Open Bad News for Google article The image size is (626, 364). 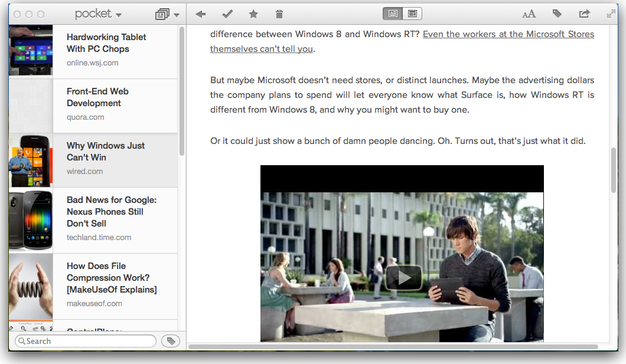tap(93, 221)
